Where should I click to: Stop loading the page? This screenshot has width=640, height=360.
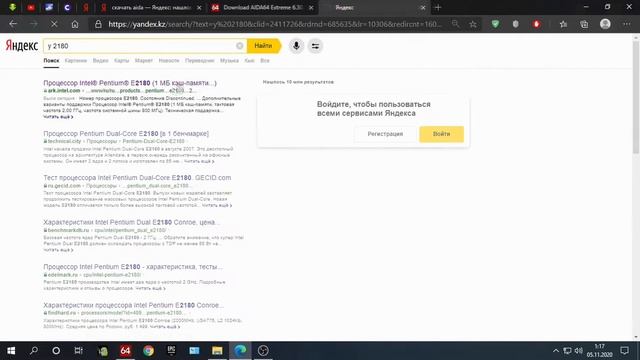(54, 24)
